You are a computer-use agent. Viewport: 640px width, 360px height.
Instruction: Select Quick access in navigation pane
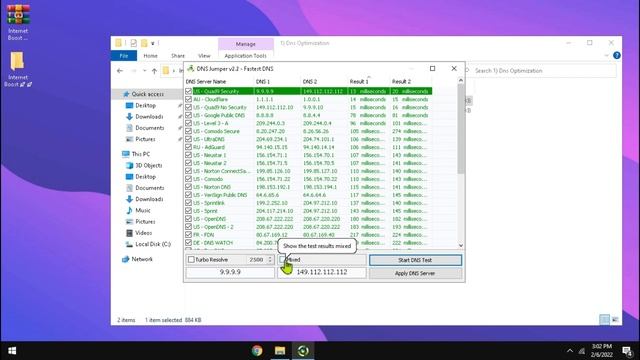click(x=147, y=94)
